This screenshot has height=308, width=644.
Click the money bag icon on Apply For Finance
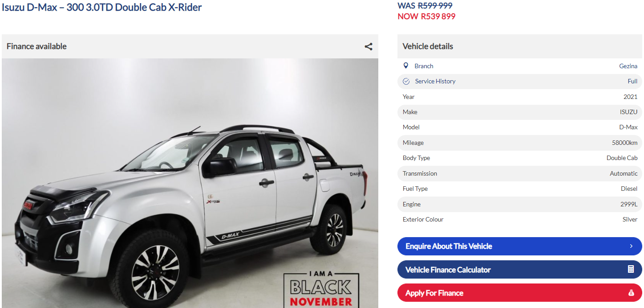(x=631, y=293)
